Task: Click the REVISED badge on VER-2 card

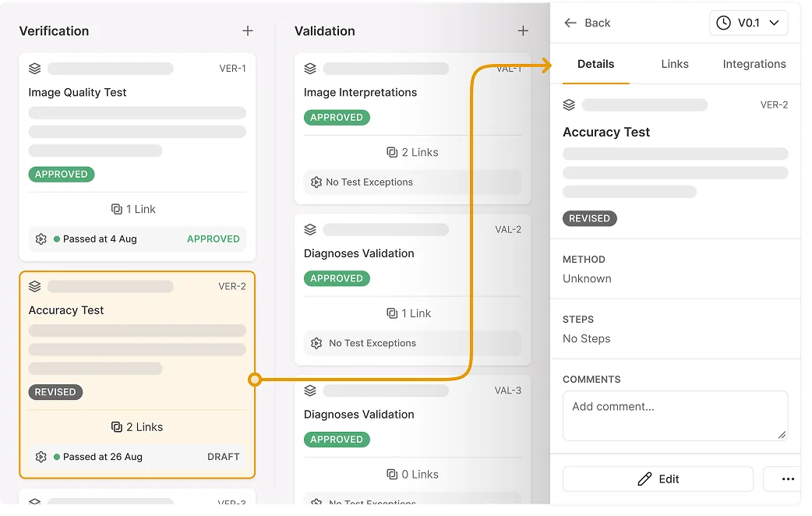Action: click(x=55, y=392)
